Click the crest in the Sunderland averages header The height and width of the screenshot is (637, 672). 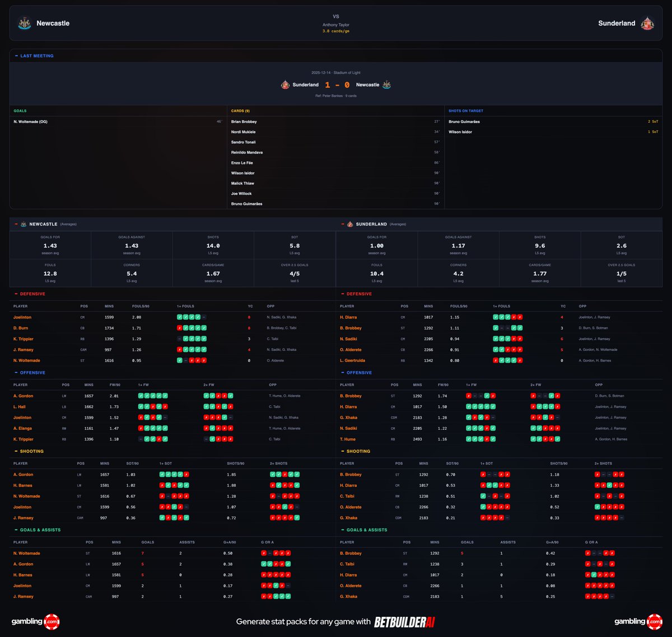click(x=350, y=224)
